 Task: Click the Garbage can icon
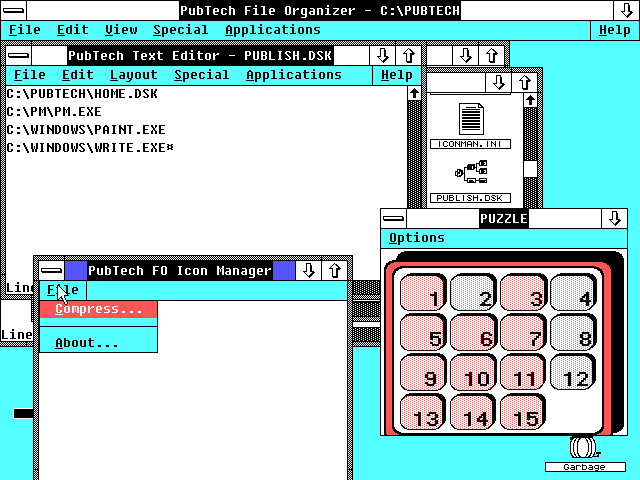click(585, 454)
